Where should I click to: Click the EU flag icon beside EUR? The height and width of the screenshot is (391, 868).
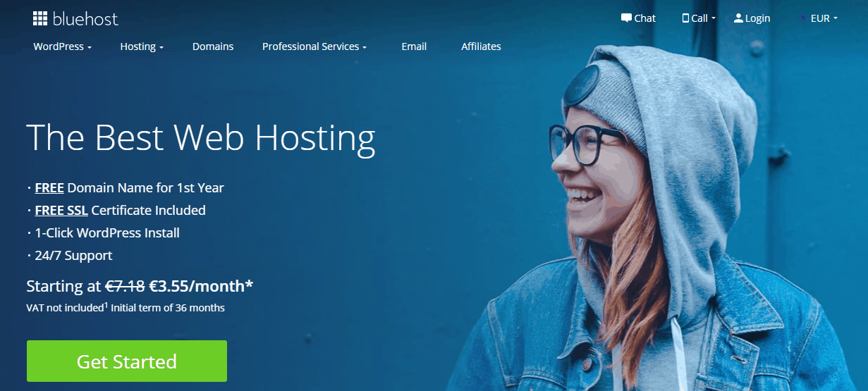pyautogui.click(x=803, y=18)
